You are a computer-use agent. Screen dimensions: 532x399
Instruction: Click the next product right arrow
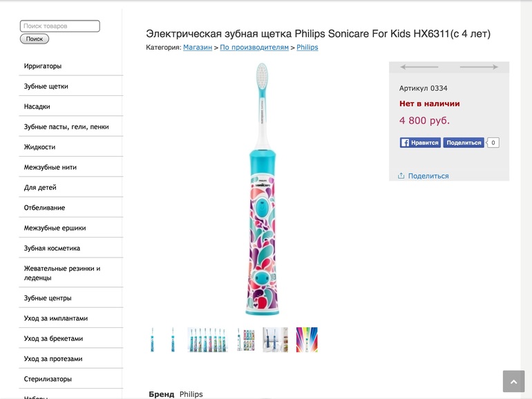pyautogui.click(x=479, y=67)
